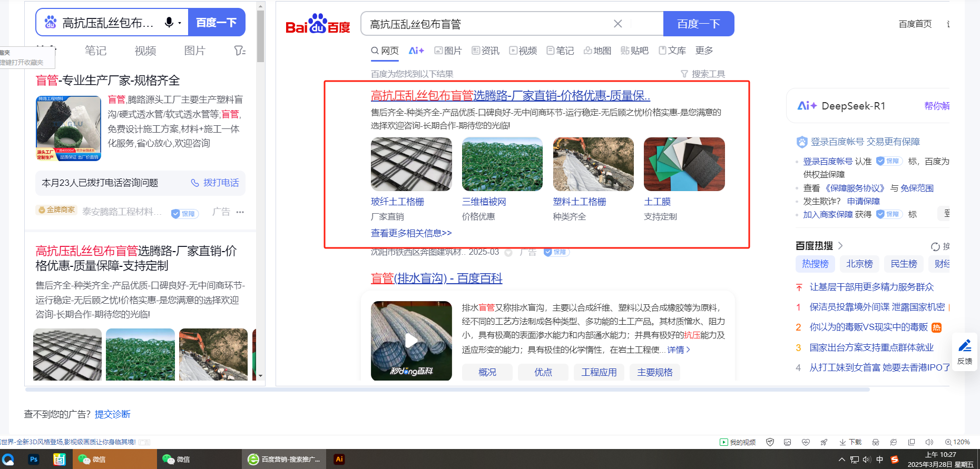980x469 pixels.
Task: Open the 下载 downloads manager
Action: coord(850,442)
